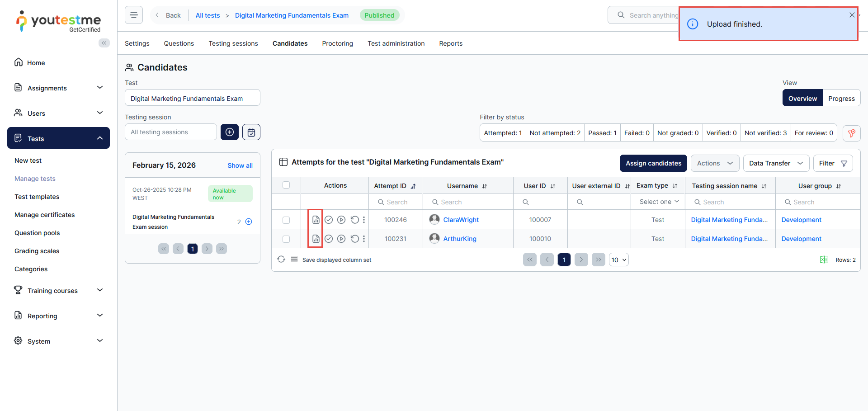Click the play icon for attempt 100246
Viewport: 868px width, 411px height.
(341, 220)
